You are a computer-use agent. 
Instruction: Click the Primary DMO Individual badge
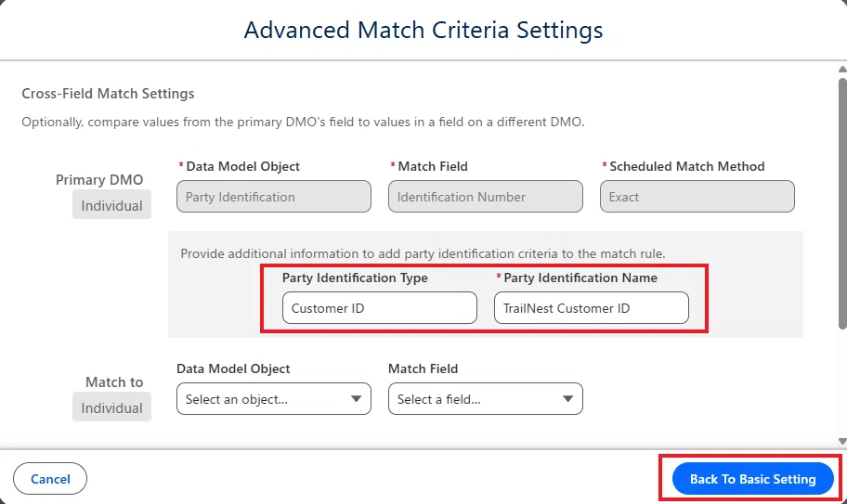[x=111, y=205]
